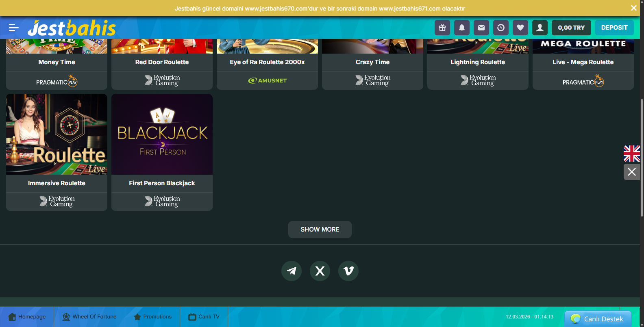Open the gift bonuses icon
Viewport: 644px width, 327px height.
pos(442,28)
